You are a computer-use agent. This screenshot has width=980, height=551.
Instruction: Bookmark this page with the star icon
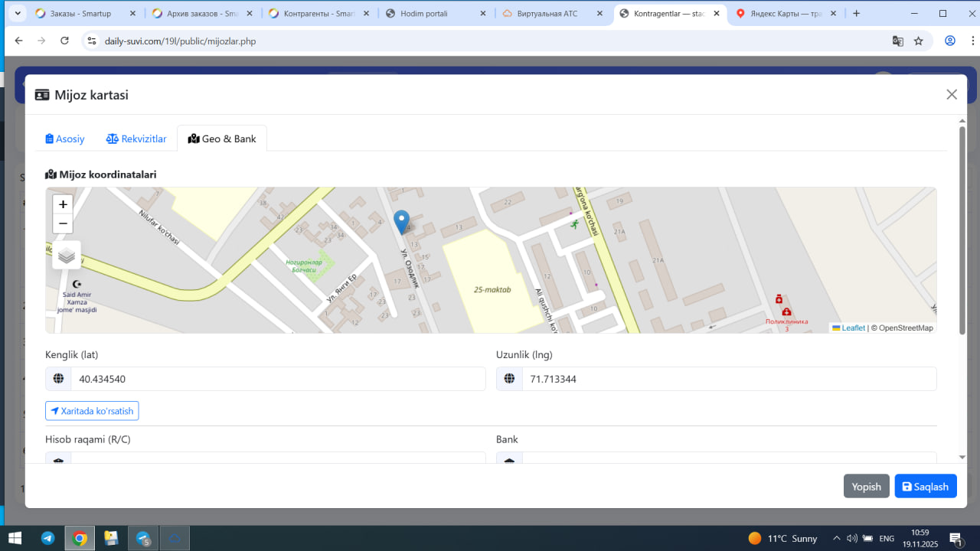(x=919, y=41)
